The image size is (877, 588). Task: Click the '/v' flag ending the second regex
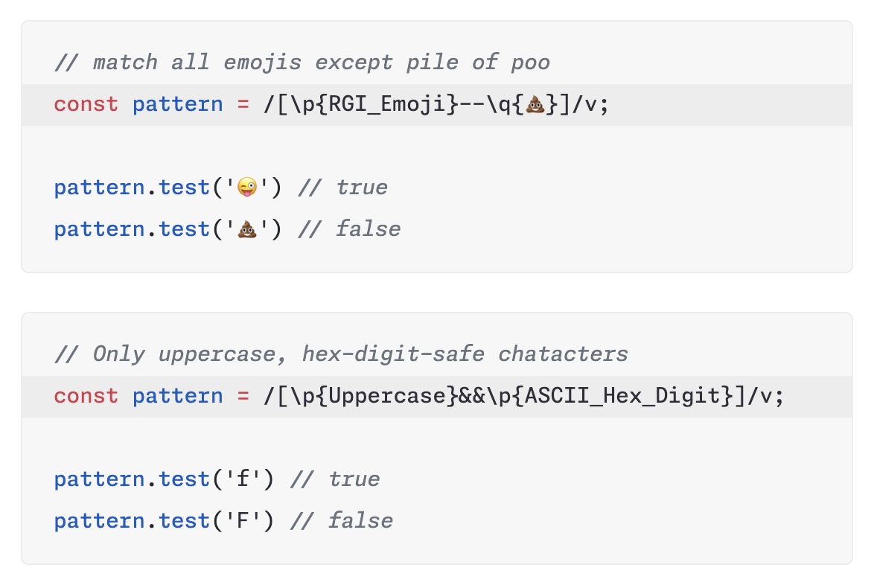coord(759,396)
